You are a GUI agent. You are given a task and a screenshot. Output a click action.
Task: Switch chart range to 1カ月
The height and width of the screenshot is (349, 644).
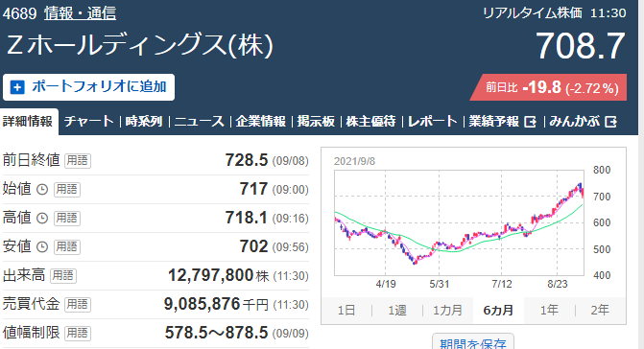coord(447,311)
